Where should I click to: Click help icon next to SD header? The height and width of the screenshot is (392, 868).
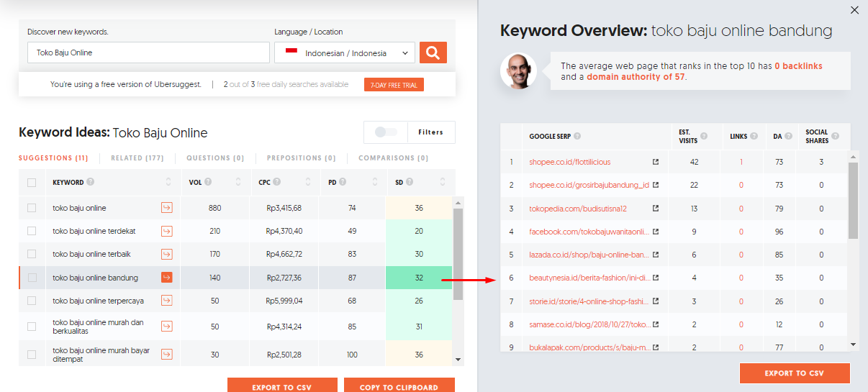[410, 183]
